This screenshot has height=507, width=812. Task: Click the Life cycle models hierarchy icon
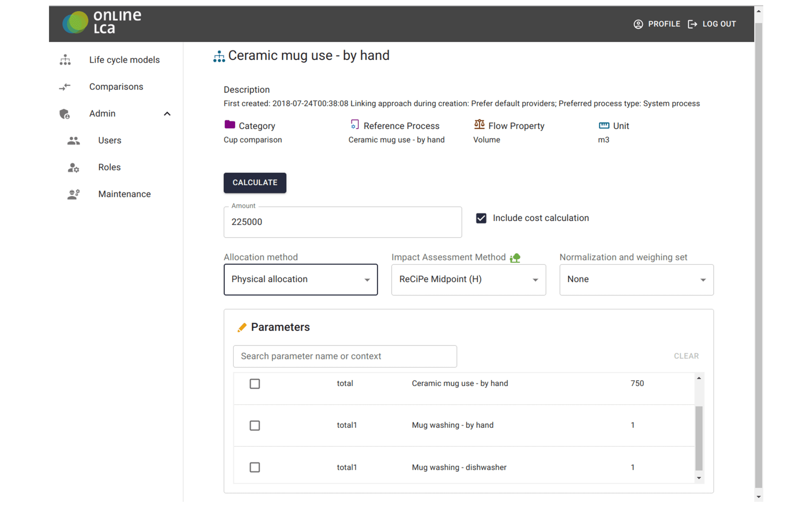tap(65, 60)
